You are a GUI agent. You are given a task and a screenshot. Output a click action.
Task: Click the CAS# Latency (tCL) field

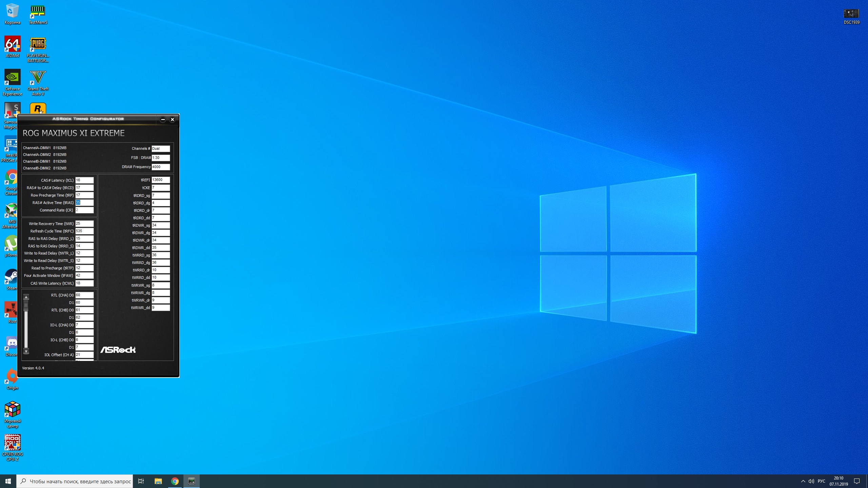[84, 180]
